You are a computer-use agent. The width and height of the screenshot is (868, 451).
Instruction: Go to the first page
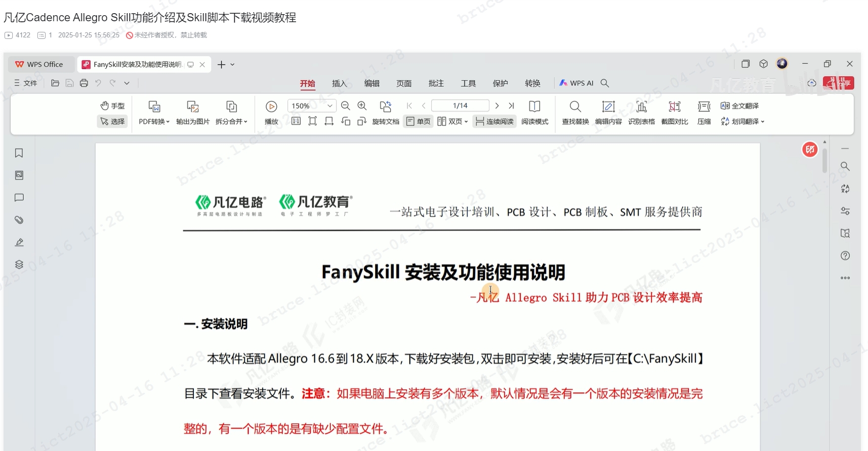409,106
